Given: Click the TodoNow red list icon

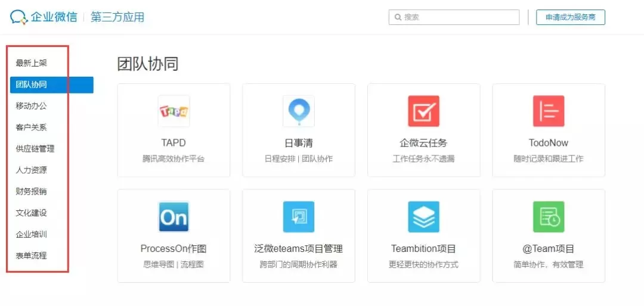Looking at the screenshot, I should tap(549, 111).
